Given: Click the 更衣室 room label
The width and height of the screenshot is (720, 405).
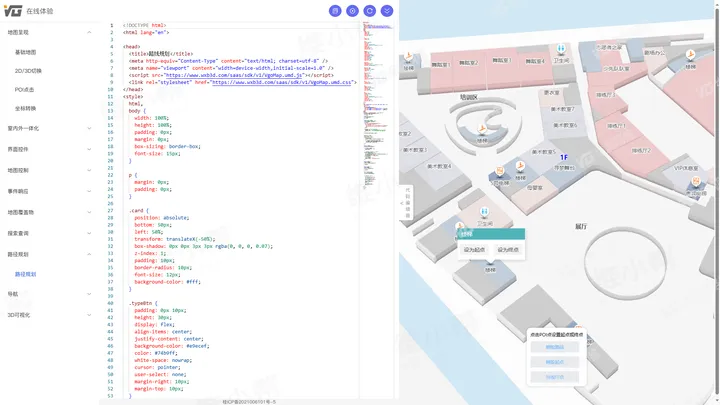Looking at the screenshot, I should pyautogui.click(x=551, y=93).
